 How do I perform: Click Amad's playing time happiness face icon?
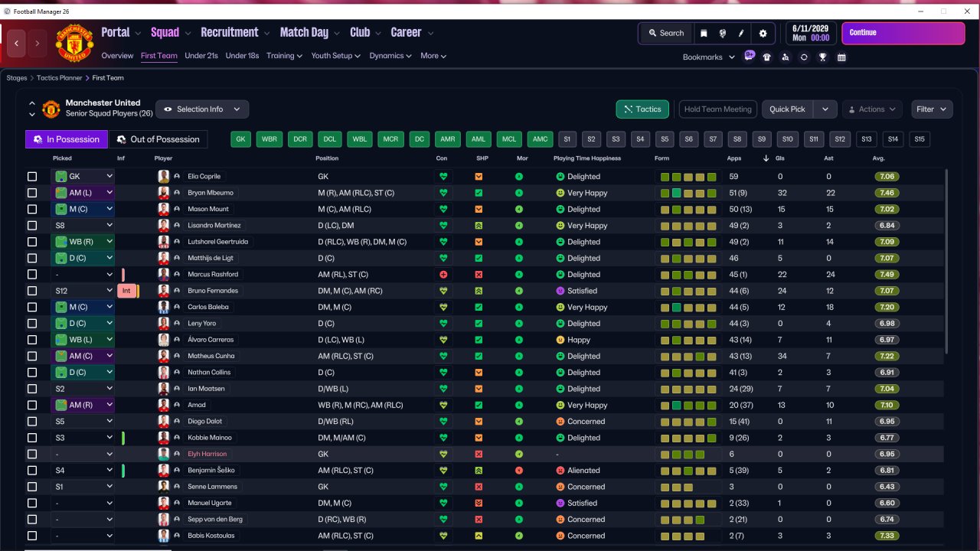click(x=560, y=405)
